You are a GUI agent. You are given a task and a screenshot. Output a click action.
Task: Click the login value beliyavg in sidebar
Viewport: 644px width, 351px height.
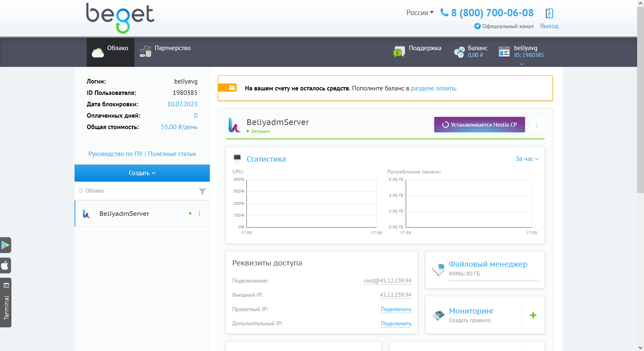click(186, 81)
